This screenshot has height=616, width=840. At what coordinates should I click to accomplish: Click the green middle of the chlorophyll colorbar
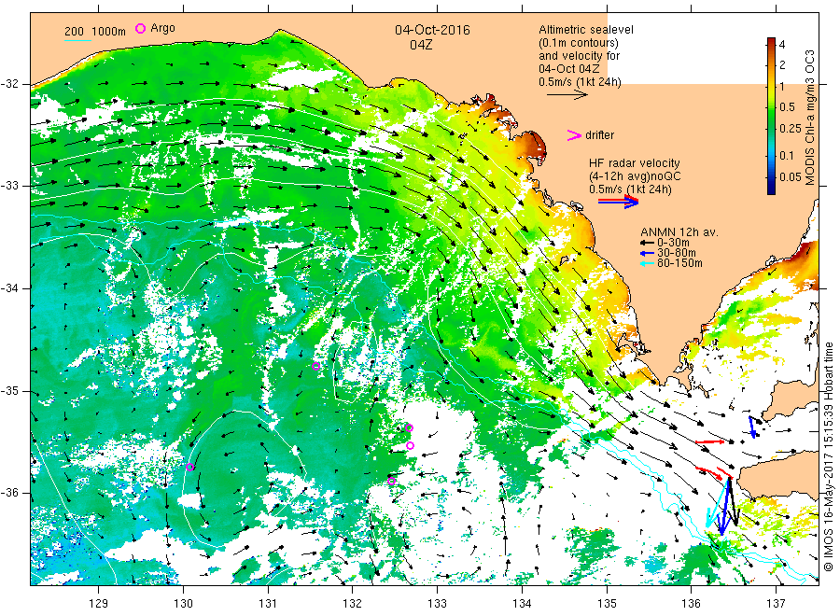[771, 115]
